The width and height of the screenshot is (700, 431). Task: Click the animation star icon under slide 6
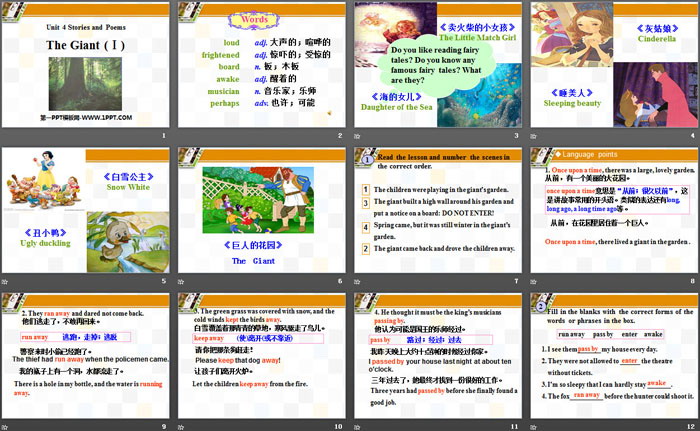point(181,281)
